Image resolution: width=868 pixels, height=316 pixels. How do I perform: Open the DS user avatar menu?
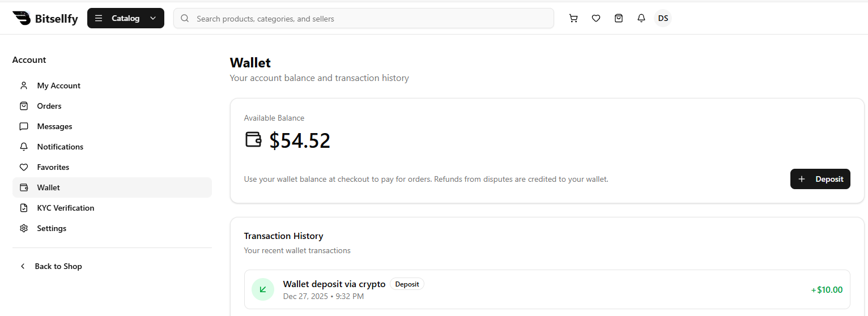[663, 18]
